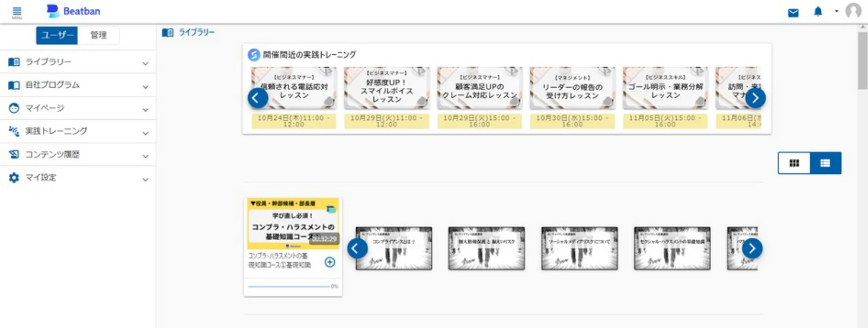Viewport: 868px width, 328px height.
Task: Click the icon beside 実践トレーニング
Action: tap(14, 131)
